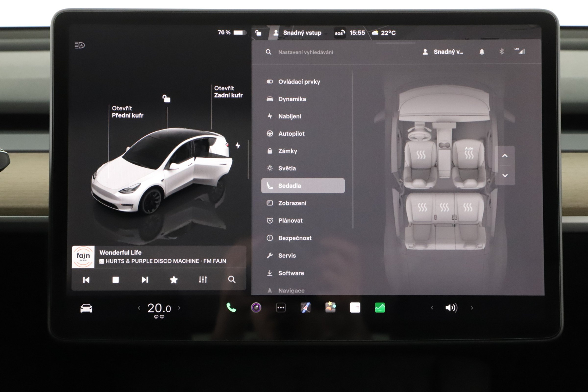The height and width of the screenshot is (392, 588).
Task: Click the Bluetooth icon in the settings header
Action: pyautogui.click(x=501, y=52)
